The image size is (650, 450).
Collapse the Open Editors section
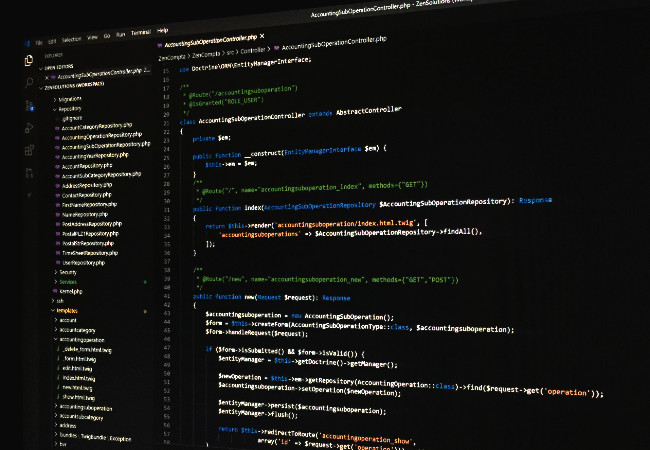(x=58, y=67)
